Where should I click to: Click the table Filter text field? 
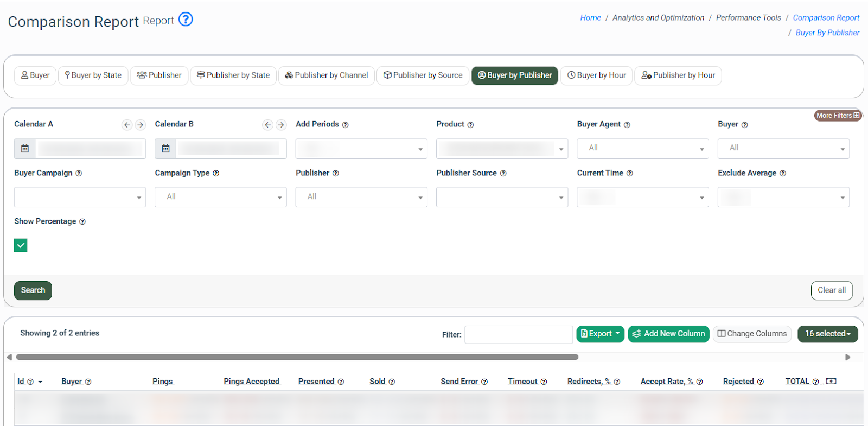point(518,335)
